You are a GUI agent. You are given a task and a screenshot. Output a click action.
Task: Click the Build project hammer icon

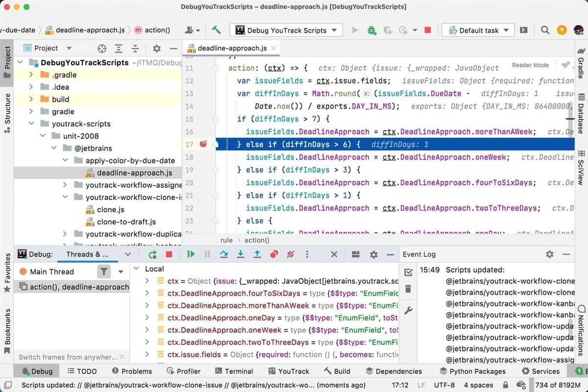(216, 30)
